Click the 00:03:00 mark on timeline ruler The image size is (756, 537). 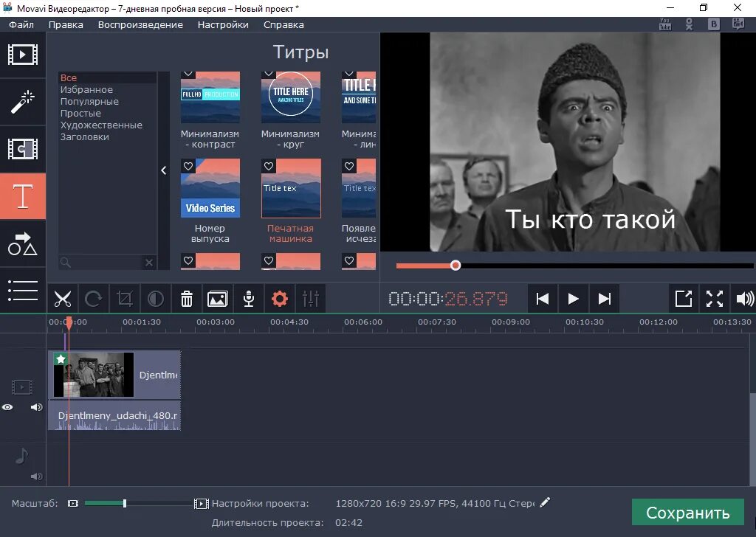click(x=216, y=322)
